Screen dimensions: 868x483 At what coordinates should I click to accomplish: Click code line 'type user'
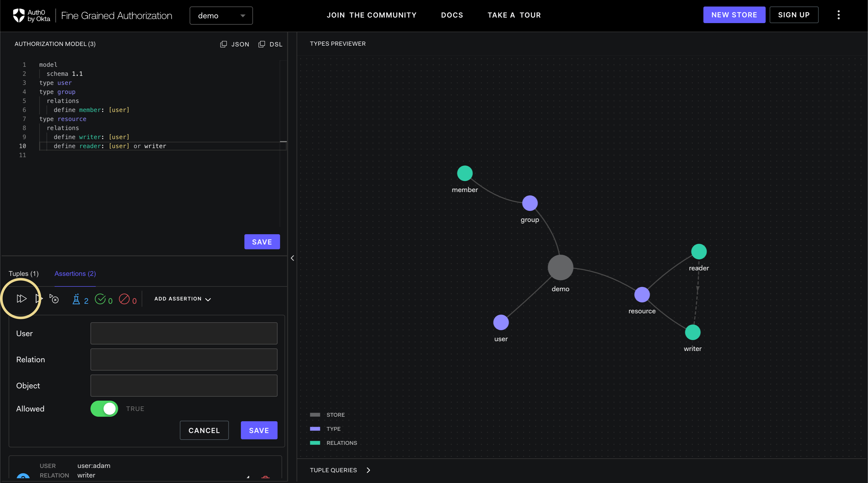55,83
